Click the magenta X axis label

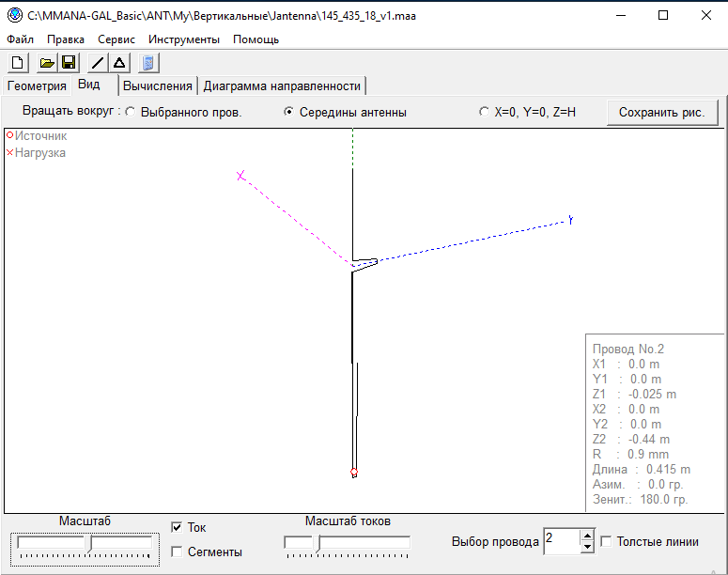[x=240, y=176]
